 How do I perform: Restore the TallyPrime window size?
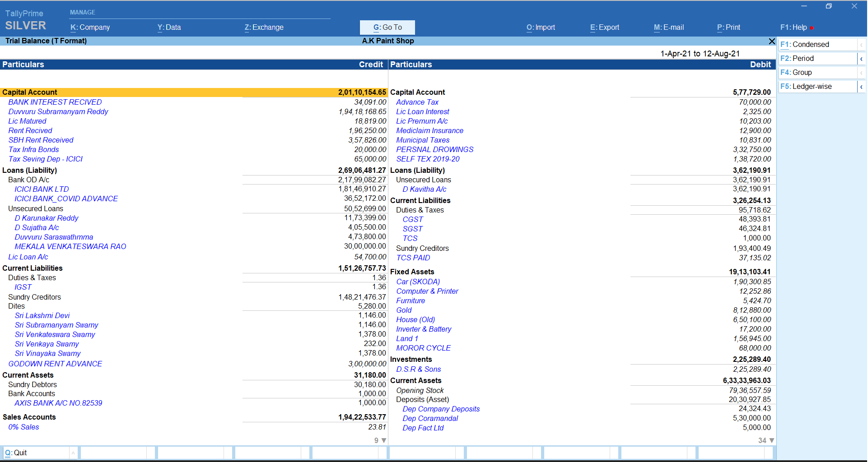(829, 6)
